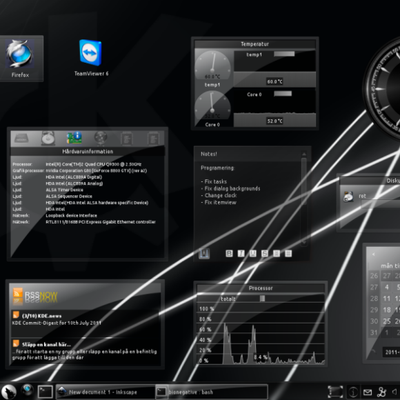
Task: Toggle justified alignment button in Notes widget
Action: pos(288,254)
